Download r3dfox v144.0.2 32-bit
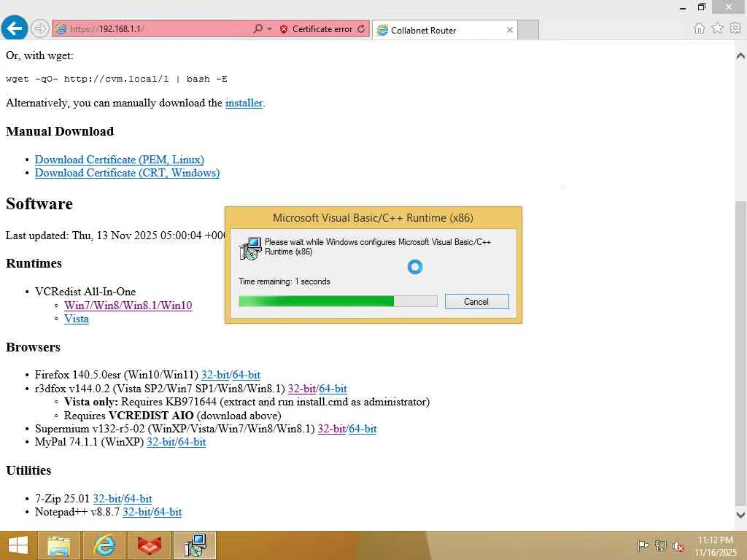Image resolution: width=747 pixels, height=560 pixels. (x=301, y=389)
